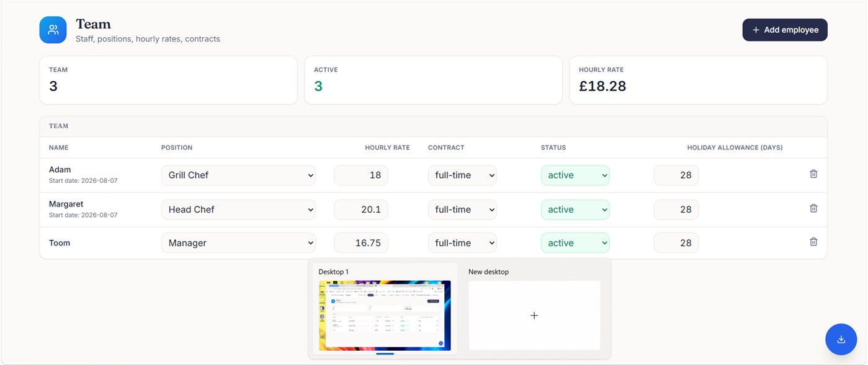Viewport: 868px width, 365px height.
Task: Remove Toom using the trash icon
Action: tap(813, 242)
